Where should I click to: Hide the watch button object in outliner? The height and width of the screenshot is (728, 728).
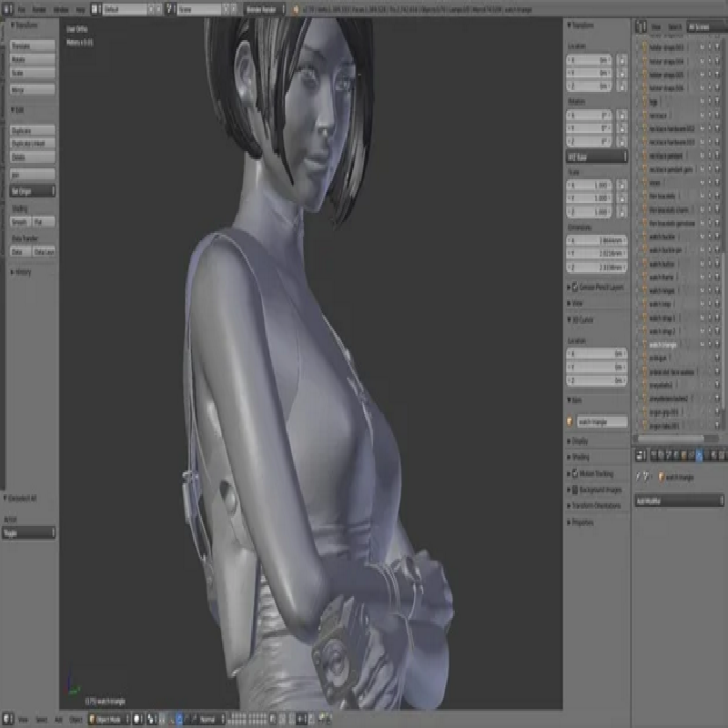[x=703, y=264]
